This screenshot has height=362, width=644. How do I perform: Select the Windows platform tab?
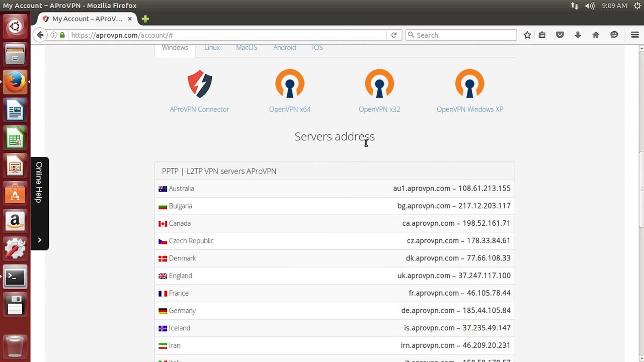(x=175, y=48)
